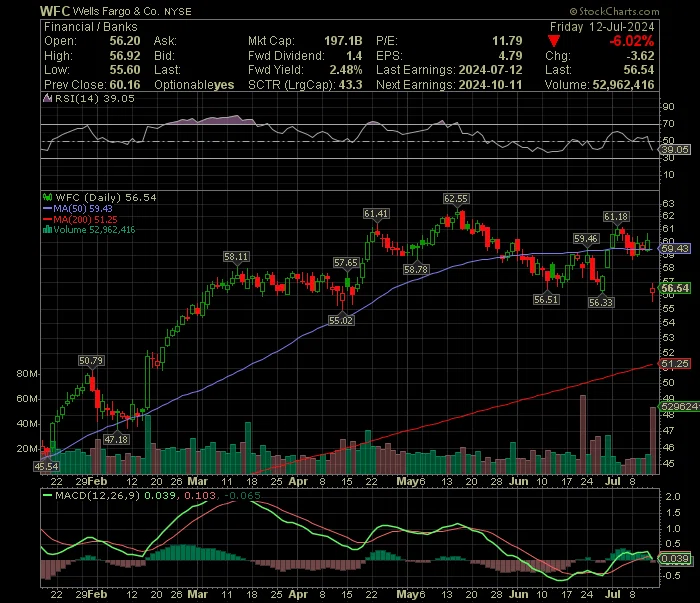700x603 pixels.
Task: Click the Financial / Banks sector label
Action: 91,27
